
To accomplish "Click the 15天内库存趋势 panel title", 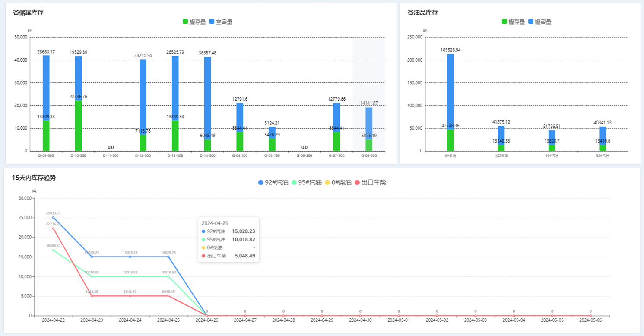I will [x=34, y=178].
